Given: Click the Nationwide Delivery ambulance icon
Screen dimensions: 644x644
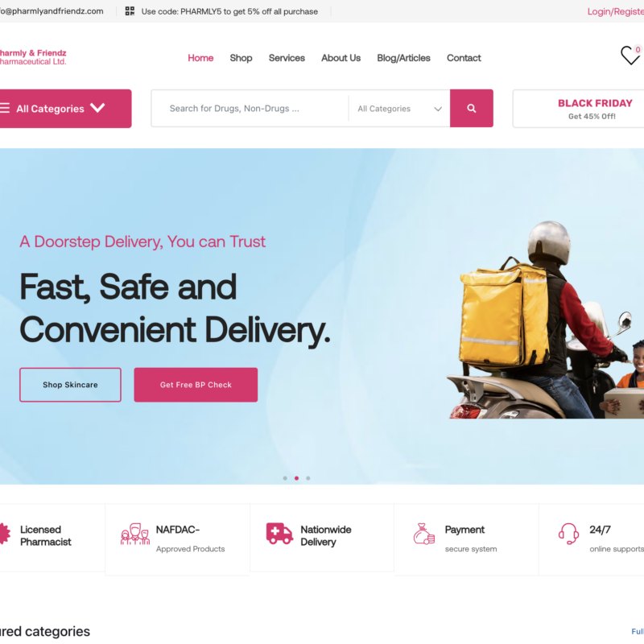Looking at the screenshot, I should pos(279,534).
